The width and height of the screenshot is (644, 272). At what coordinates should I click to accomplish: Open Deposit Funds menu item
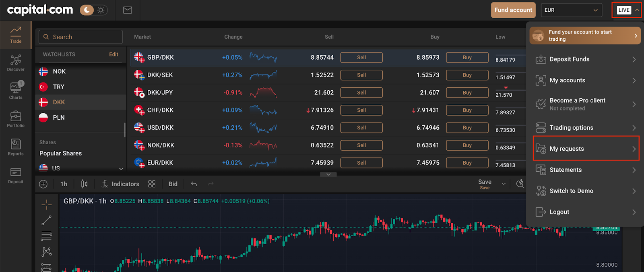(x=586, y=59)
